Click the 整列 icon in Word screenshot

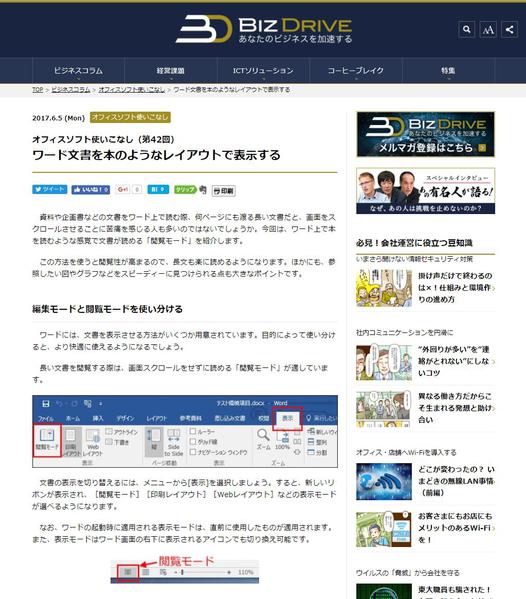tap(317, 442)
